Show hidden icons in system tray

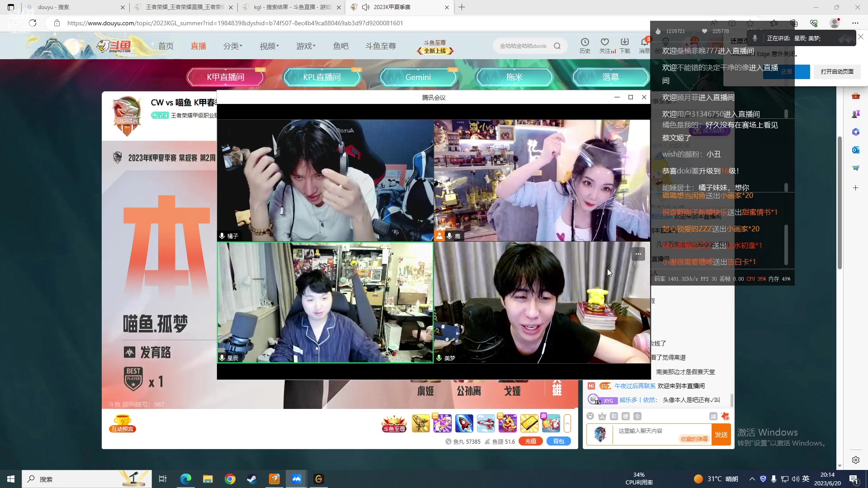752,479
